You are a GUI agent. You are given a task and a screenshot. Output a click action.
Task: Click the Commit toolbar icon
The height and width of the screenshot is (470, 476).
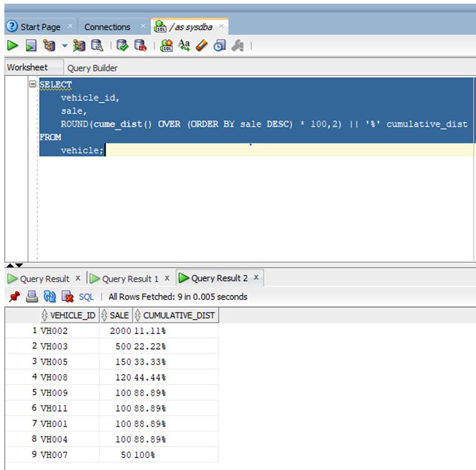pyautogui.click(x=122, y=46)
